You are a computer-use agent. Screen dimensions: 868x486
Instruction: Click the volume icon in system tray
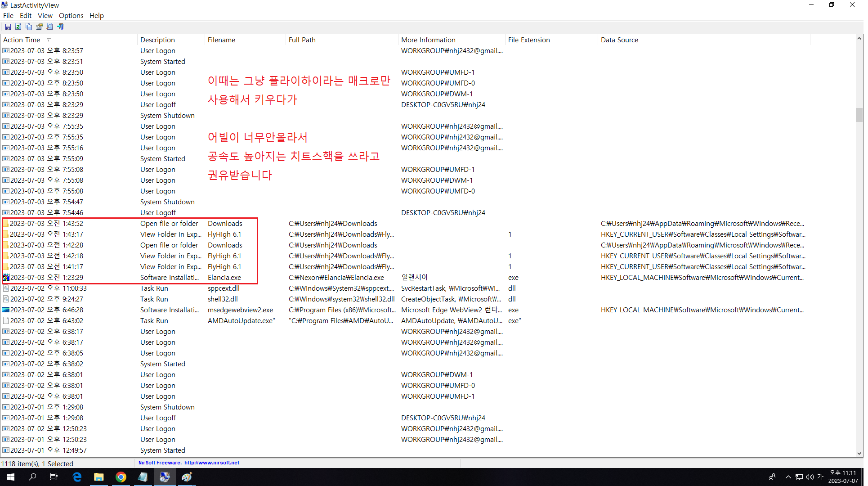pos(810,477)
